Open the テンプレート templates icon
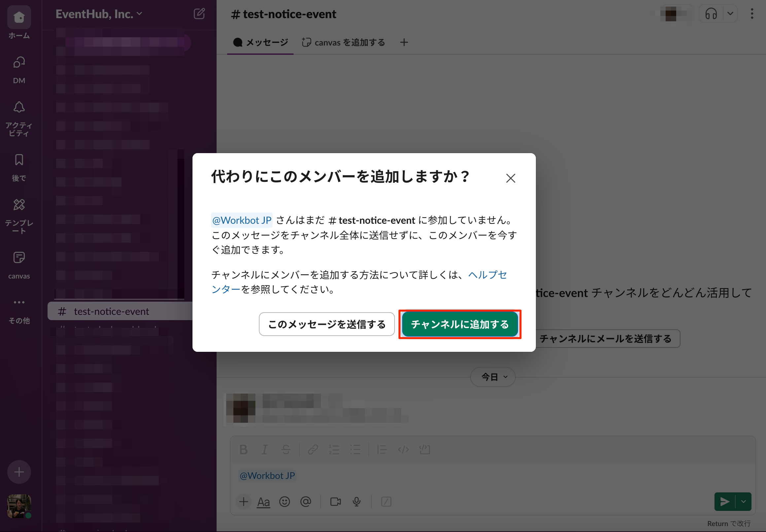This screenshot has height=532, width=766. pos(19,205)
